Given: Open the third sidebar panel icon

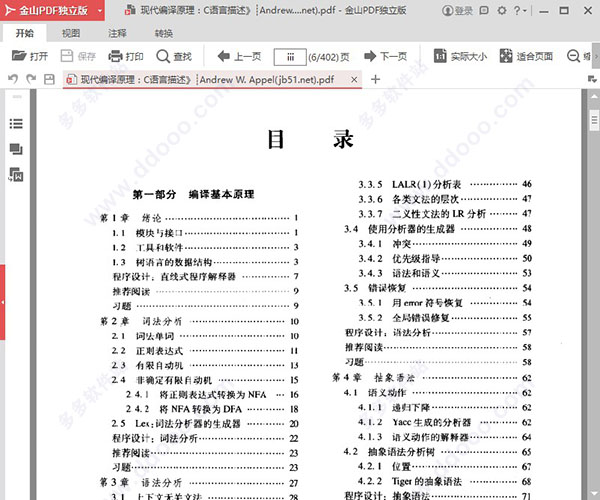Looking at the screenshot, I should click(16, 174).
